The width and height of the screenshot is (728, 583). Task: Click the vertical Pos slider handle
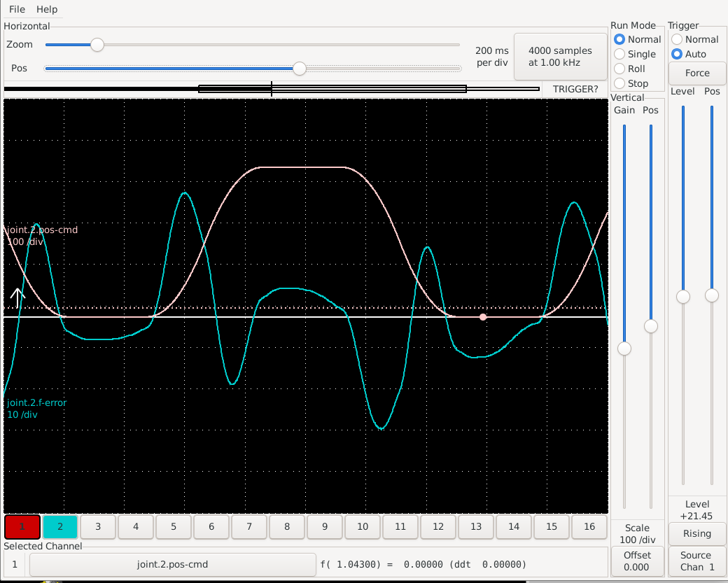point(651,326)
